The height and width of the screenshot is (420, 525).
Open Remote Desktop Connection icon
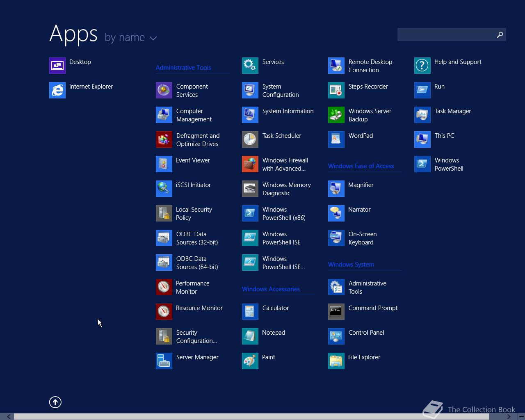[x=336, y=66]
